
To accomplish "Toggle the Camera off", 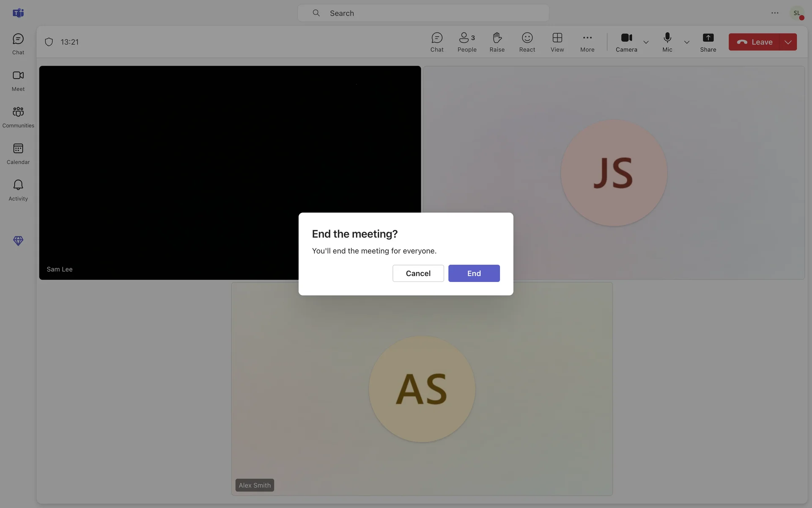I will 626,42.
